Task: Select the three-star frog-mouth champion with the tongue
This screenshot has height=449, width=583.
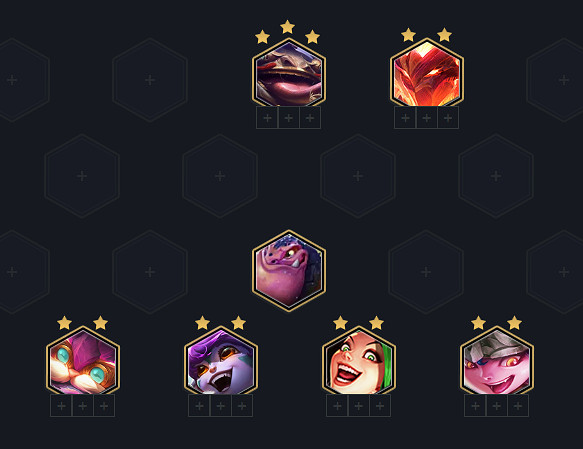Action: tap(289, 73)
